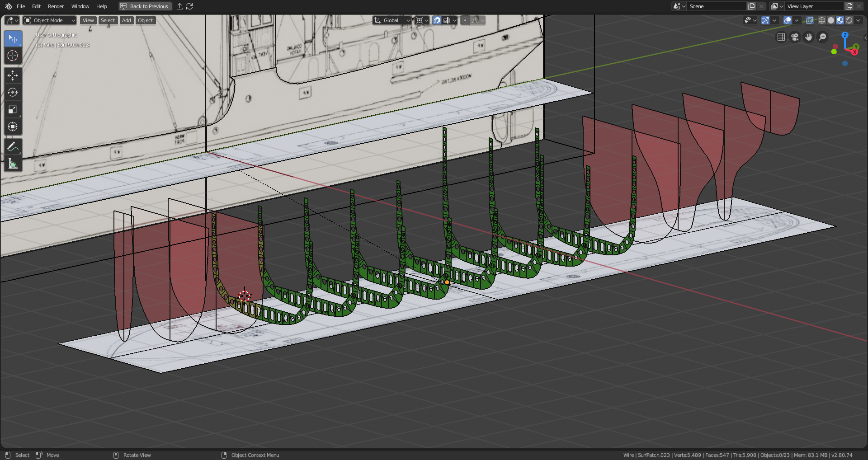Select the Cursor tool in the toolbar
The height and width of the screenshot is (460, 868).
tap(13, 56)
